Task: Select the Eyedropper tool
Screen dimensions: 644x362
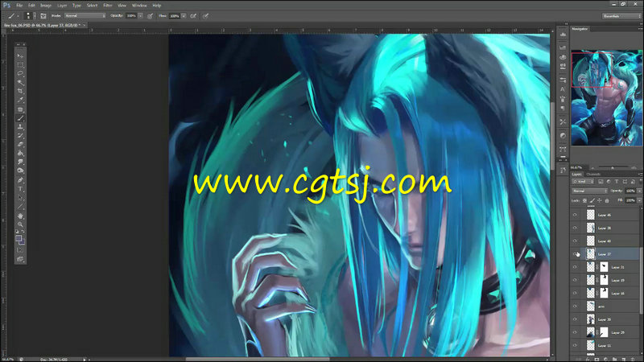Action: [20, 100]
